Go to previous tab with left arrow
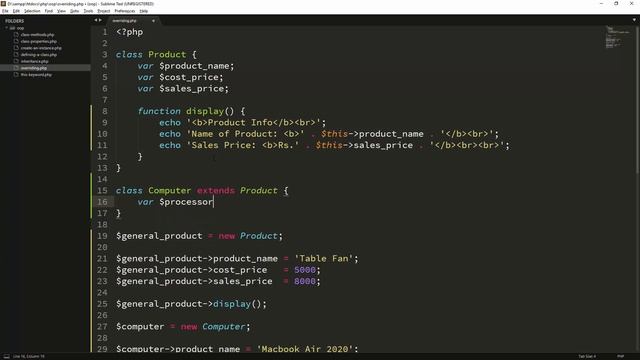 point(96,20)
